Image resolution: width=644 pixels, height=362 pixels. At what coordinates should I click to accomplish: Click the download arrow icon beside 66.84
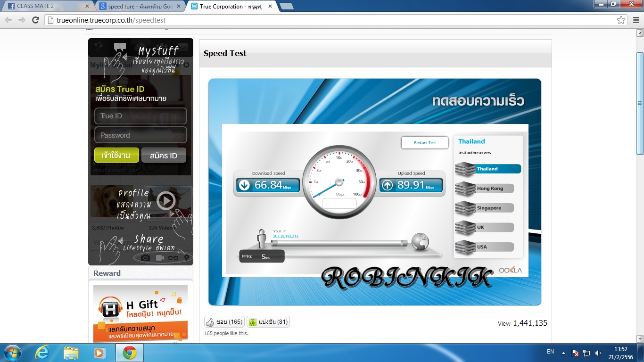point(244,185)
